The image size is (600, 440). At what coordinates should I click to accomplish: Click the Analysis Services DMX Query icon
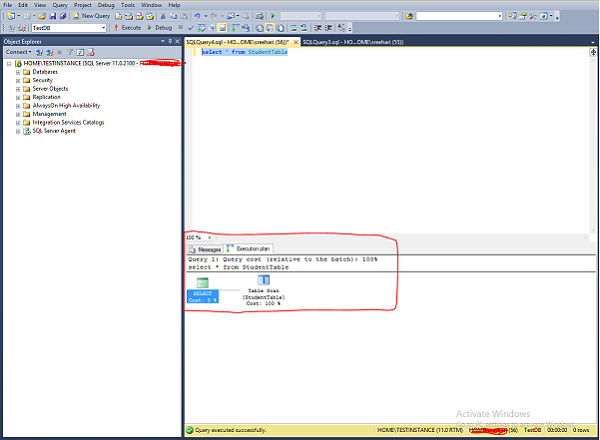(139, 16)
